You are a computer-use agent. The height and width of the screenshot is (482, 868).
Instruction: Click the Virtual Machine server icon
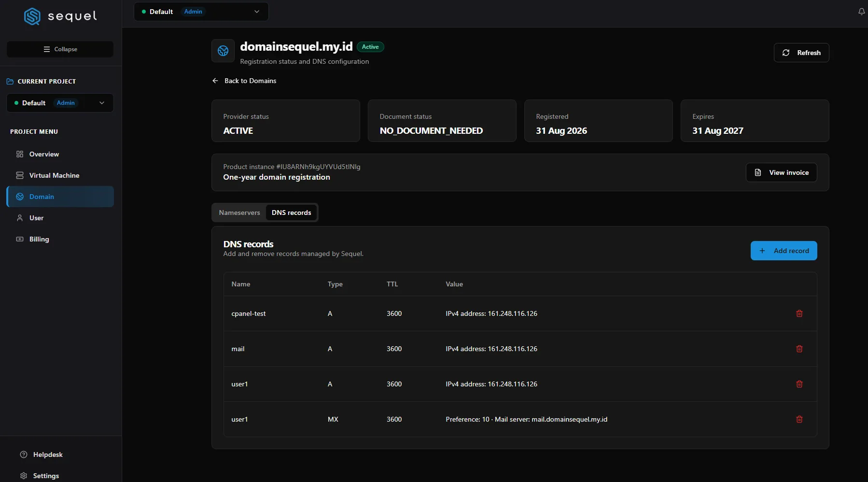(20, 175)
